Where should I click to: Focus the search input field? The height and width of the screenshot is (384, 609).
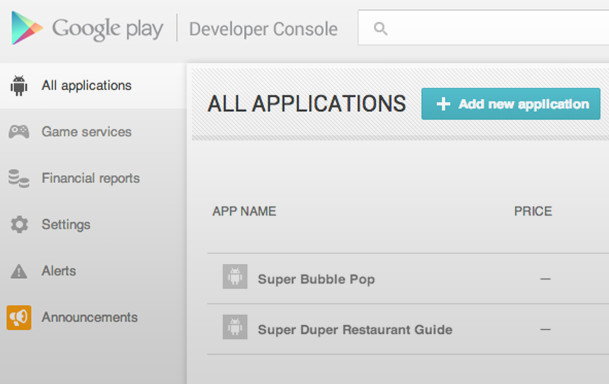tap(484, 28)
